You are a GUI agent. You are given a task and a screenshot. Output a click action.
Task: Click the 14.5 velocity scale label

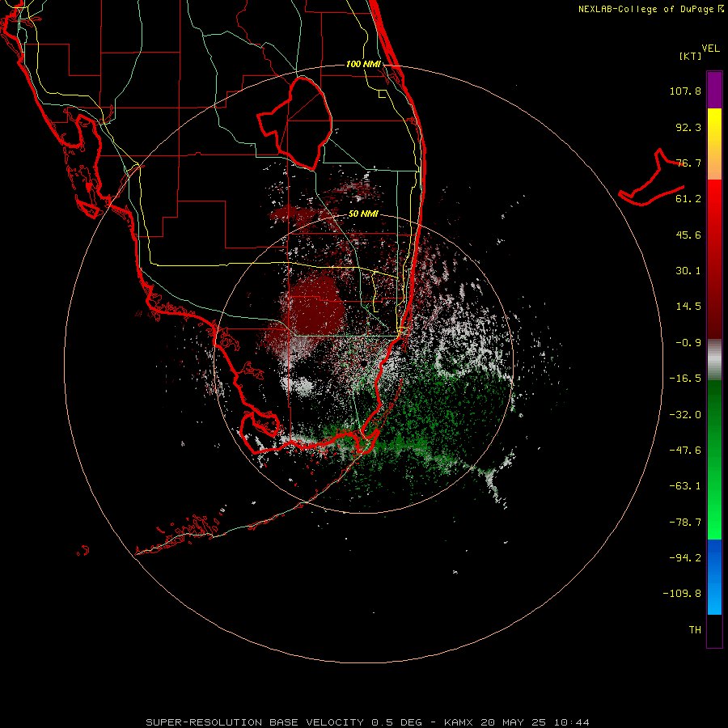pos(688,307)
